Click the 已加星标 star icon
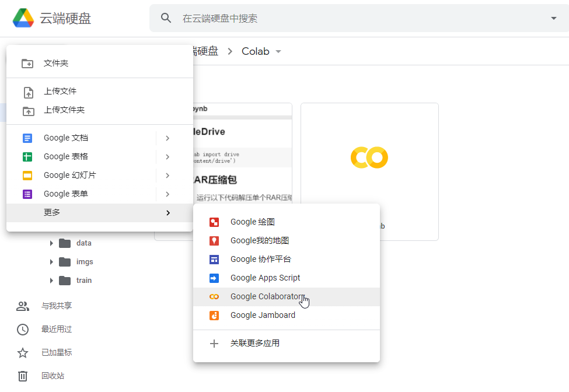The width and height of the screenshot is (569, 392). [x=23, y=353]
